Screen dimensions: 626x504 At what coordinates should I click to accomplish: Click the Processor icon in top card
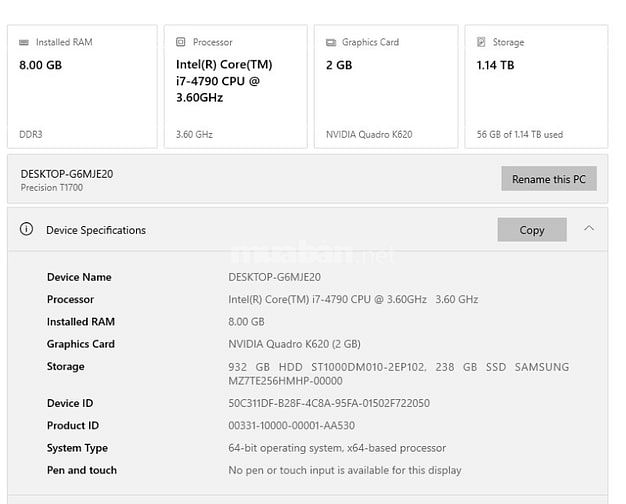tap(181, 42)
